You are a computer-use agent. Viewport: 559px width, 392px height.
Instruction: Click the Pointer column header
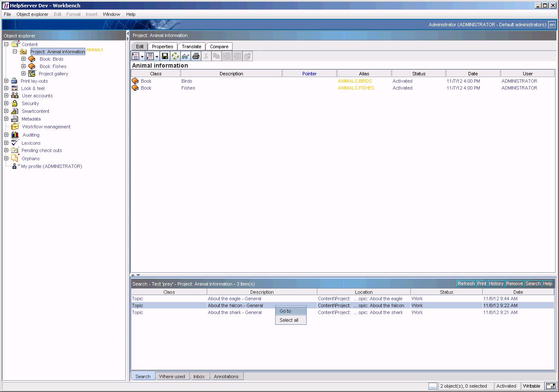309,74
